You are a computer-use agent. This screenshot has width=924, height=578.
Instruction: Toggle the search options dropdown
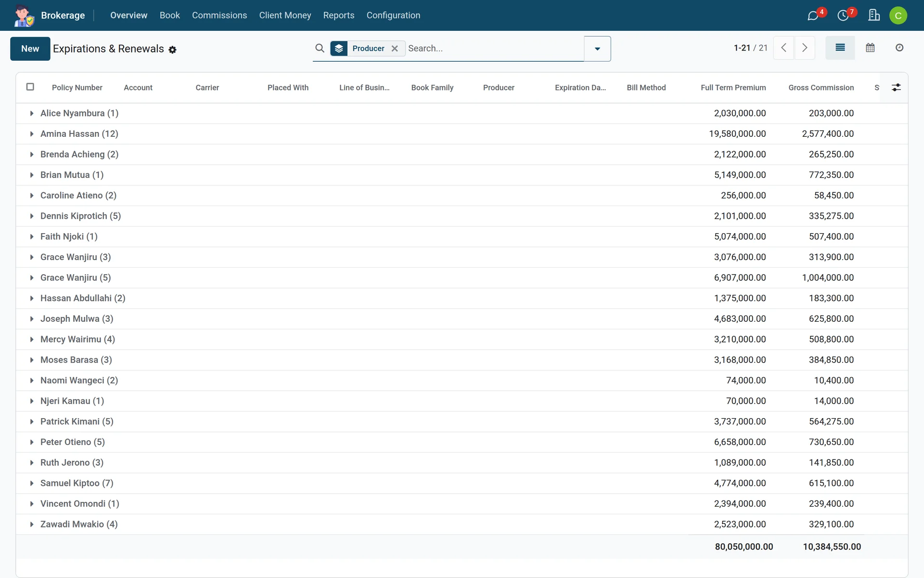tap(597, 49)
